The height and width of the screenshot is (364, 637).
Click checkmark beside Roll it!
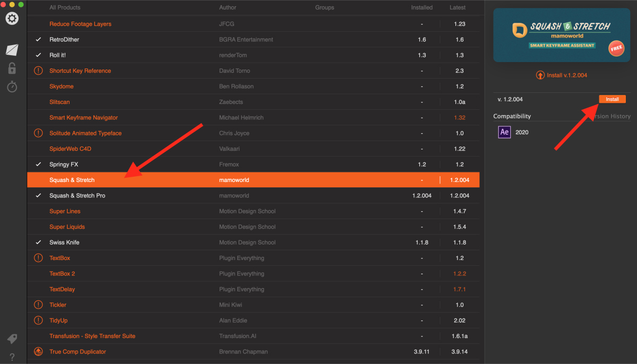(38, 55)
